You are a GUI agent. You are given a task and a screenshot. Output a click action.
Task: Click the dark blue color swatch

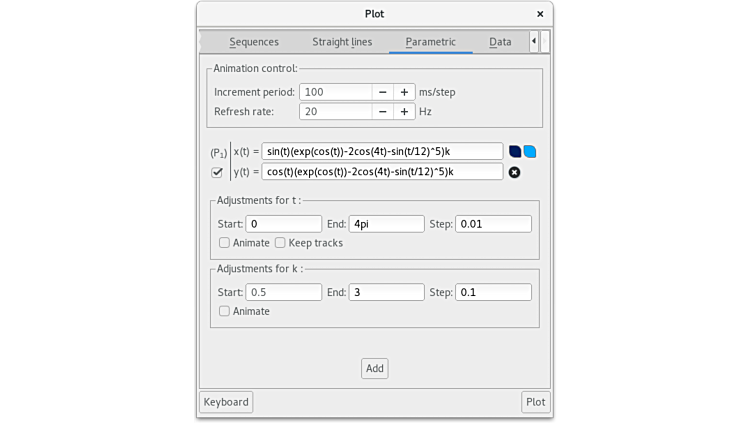pos(515,151)
